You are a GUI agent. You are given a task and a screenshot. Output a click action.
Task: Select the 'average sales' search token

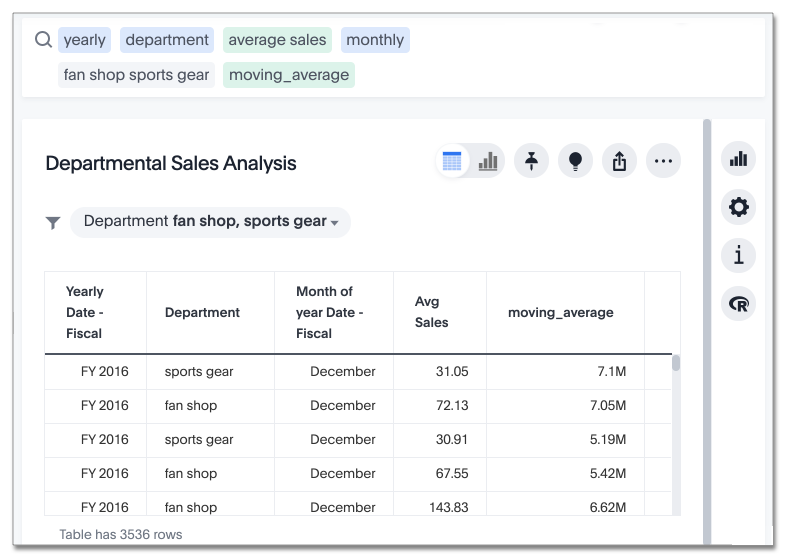coord(277,40)
